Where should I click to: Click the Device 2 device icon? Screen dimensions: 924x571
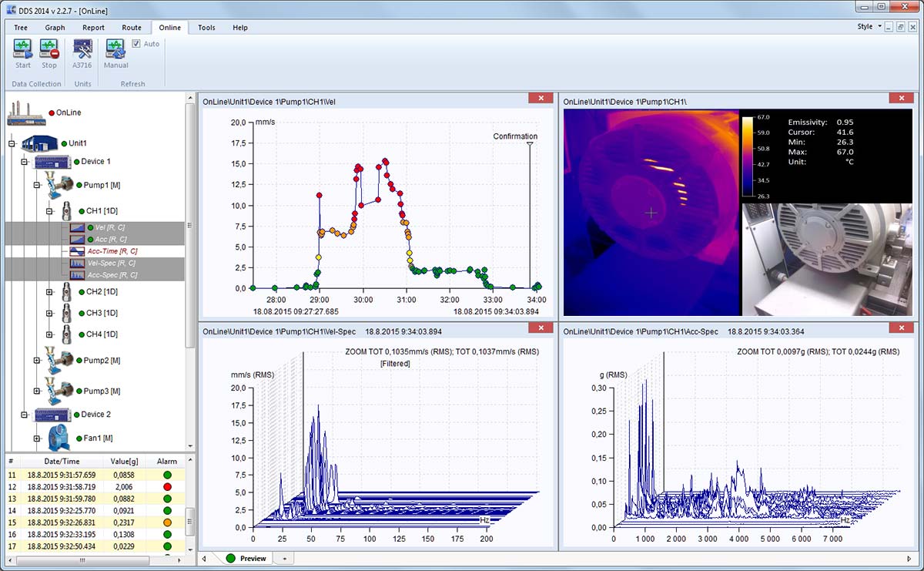[x=51, y=414]
